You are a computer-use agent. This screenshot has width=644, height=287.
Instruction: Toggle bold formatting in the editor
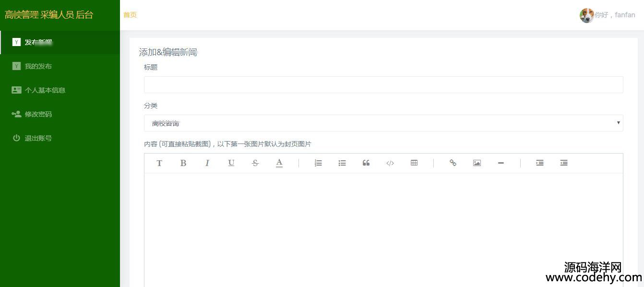(183, 163)
